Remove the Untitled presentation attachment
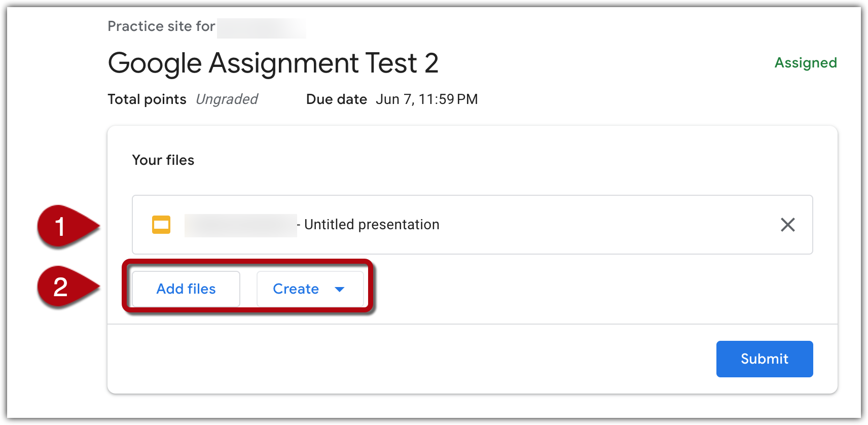Viewport: 868px width, 425px height. (787, 225)
